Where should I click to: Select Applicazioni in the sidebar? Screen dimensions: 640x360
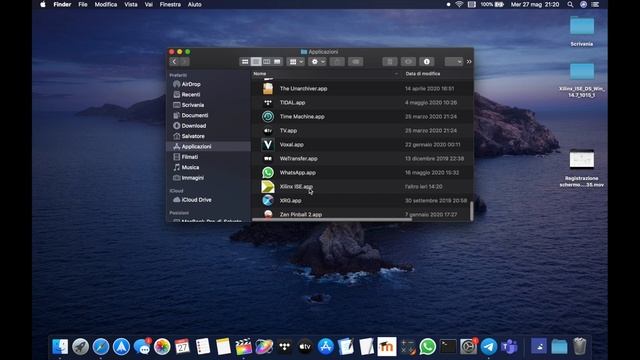[x=208, y=147]
